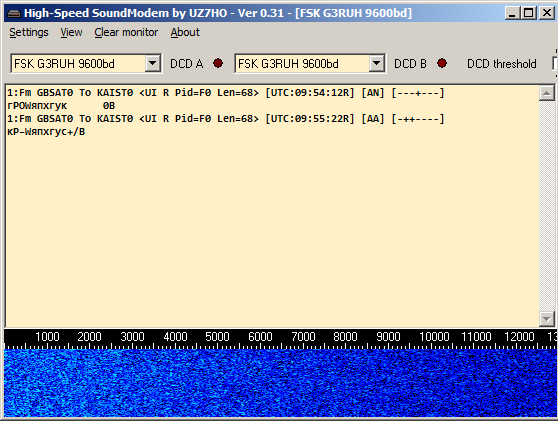Viewport: 558px width, 421px height.
Task: Click the 3000 Hz mark on frequency scale
Action: (132, 337)
